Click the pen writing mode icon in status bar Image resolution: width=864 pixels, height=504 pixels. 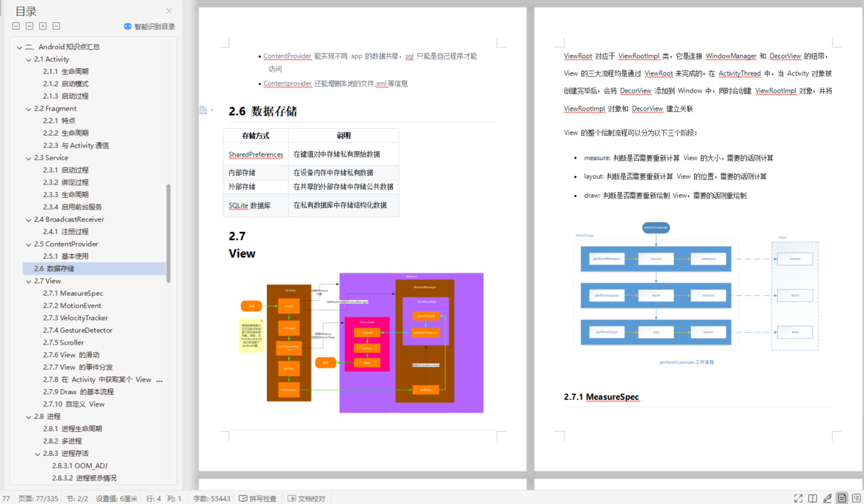click(x=827, y=498)
